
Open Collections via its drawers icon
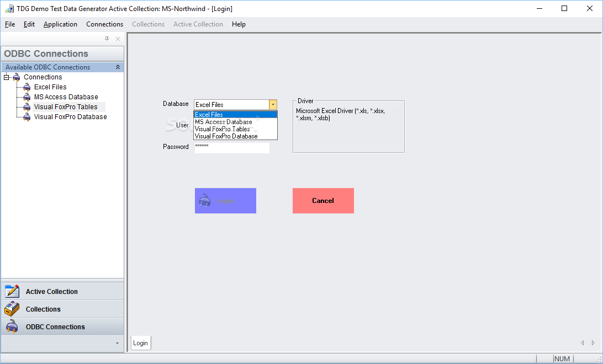[12, 309]
